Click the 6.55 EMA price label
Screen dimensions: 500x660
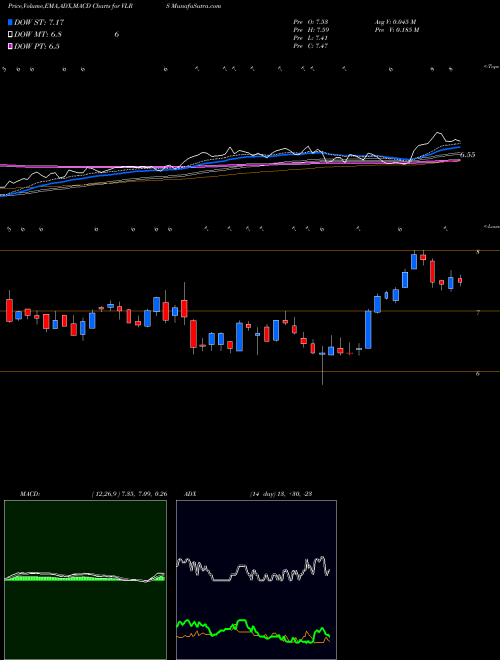467,155
